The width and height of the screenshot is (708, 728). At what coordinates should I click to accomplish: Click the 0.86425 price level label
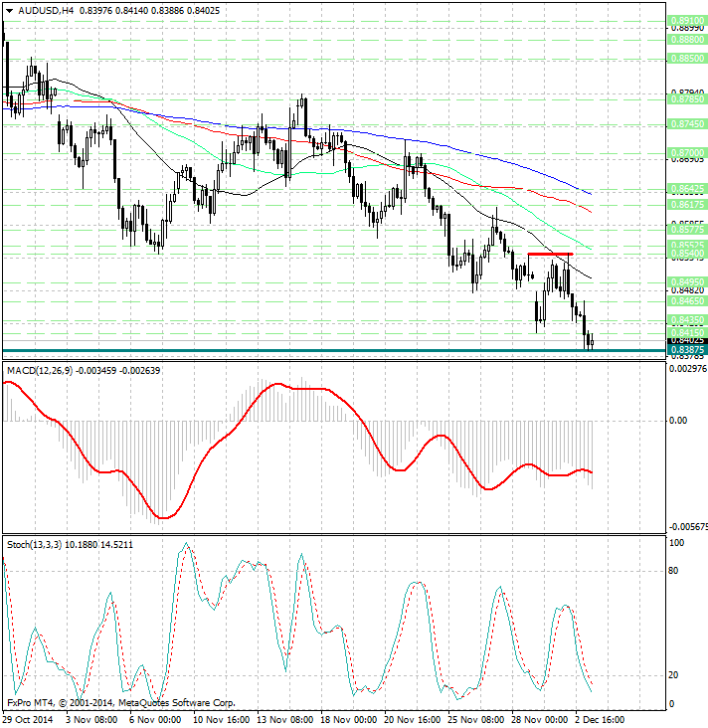coord(687,188)
